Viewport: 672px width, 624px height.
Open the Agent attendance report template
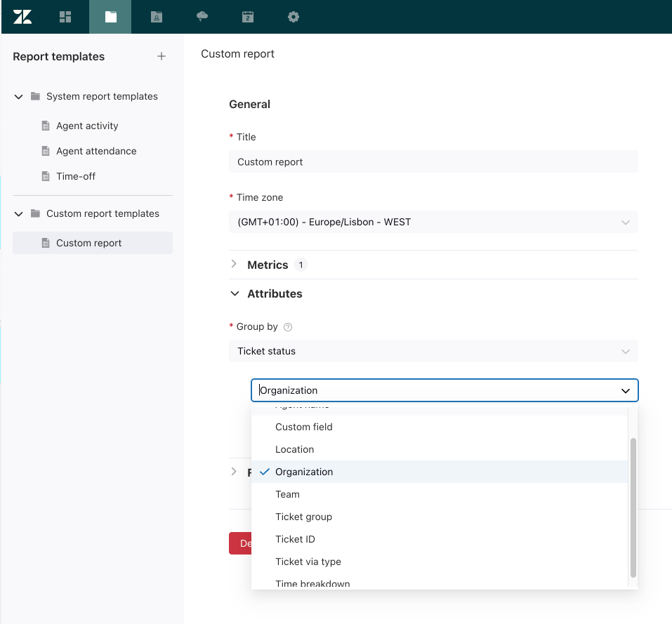pos(96,151)
